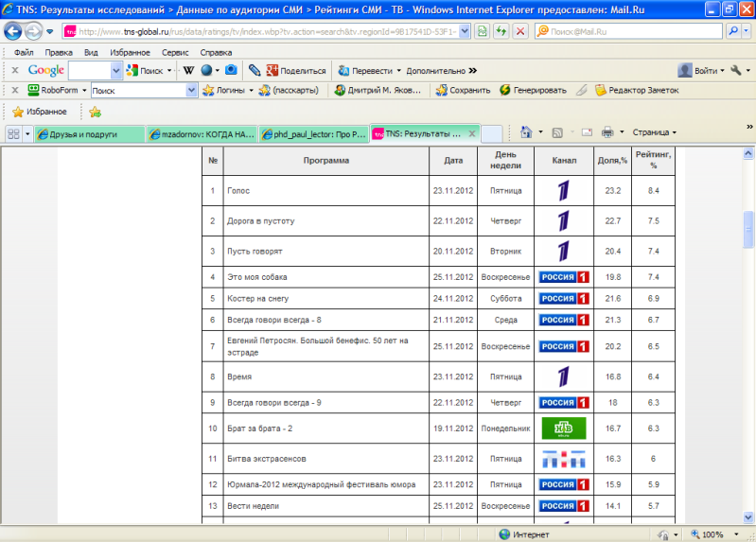
Task: Open the Страница menu dropdown
Action: 654,132
